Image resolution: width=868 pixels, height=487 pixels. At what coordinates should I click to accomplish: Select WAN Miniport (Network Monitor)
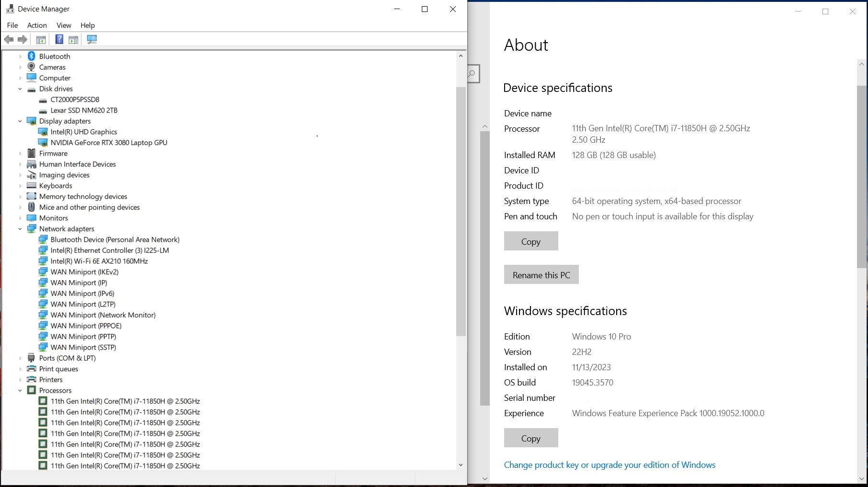[x=103, y=315]
